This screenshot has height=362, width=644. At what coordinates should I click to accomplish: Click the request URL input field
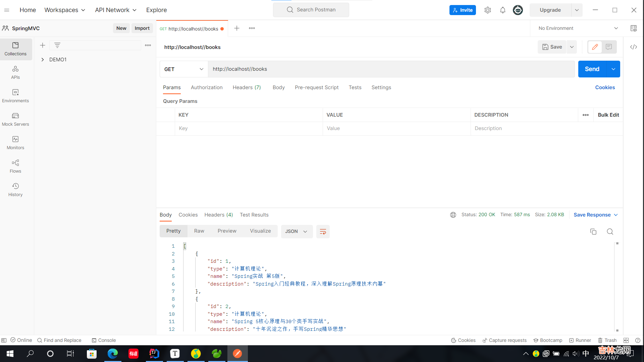(391, 69)
